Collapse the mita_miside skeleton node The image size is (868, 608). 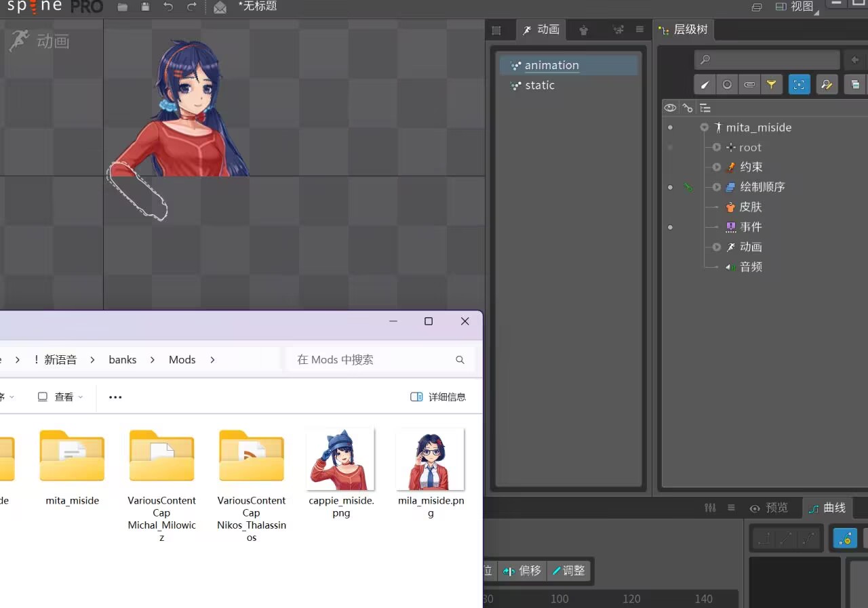click(x=705, y=127)
